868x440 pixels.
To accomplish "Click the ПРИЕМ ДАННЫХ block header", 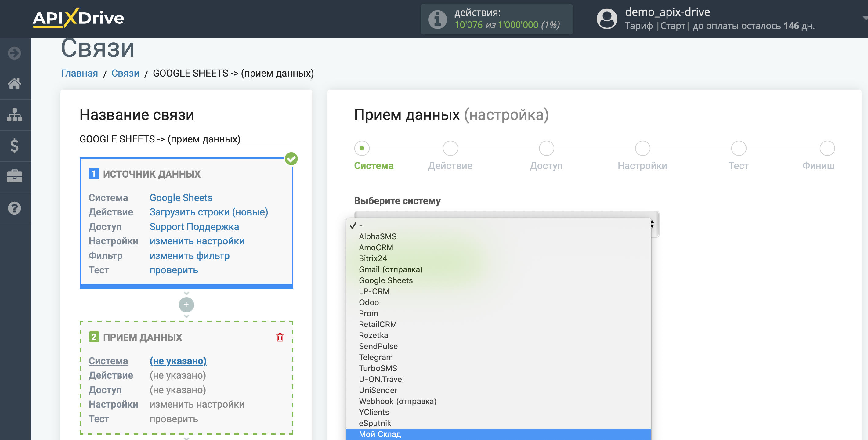I will (x=143, y=337).
